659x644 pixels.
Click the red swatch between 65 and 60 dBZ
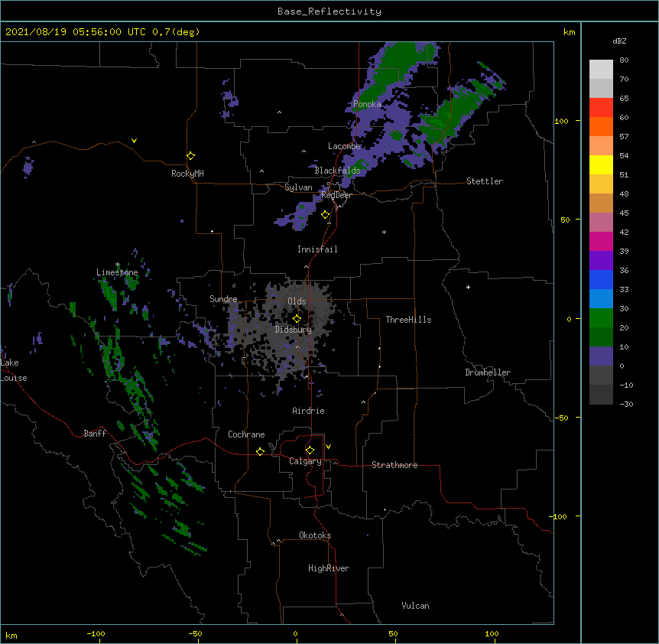point(601,108)
